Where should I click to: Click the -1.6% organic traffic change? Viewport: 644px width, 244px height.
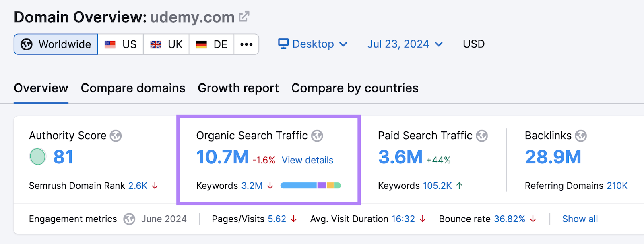pos(264,160)
